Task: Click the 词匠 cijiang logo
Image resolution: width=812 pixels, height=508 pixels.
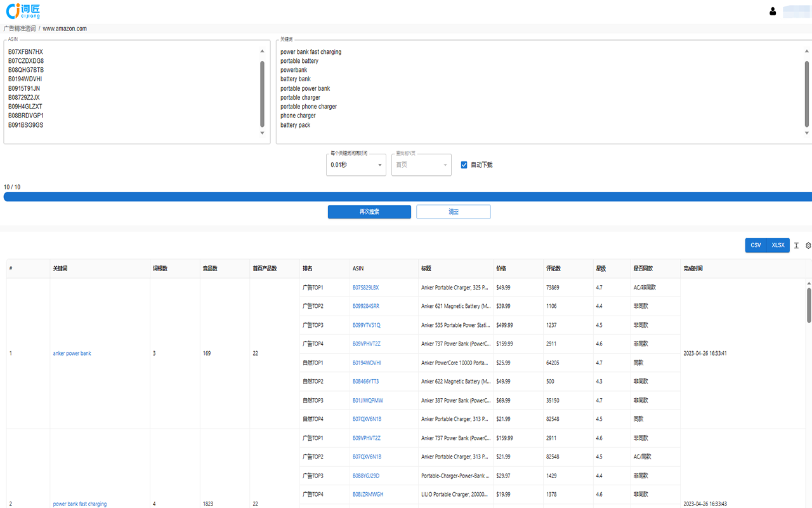Action: 23,11
